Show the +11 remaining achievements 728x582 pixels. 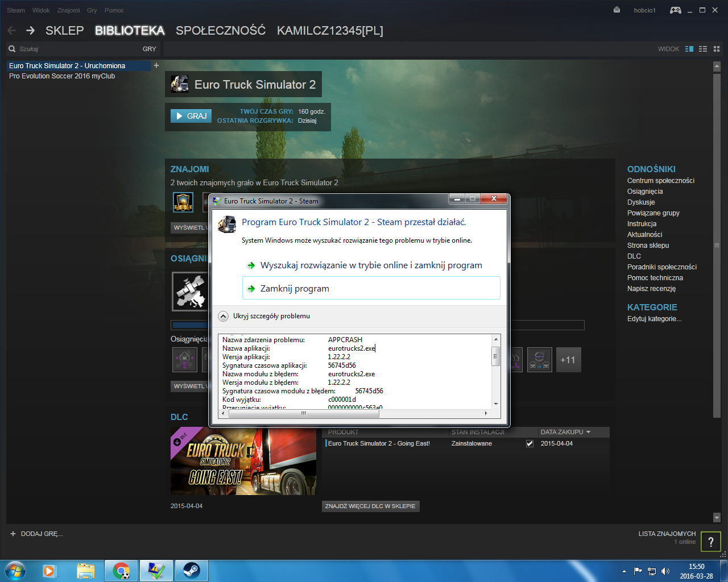pos(568,360)
